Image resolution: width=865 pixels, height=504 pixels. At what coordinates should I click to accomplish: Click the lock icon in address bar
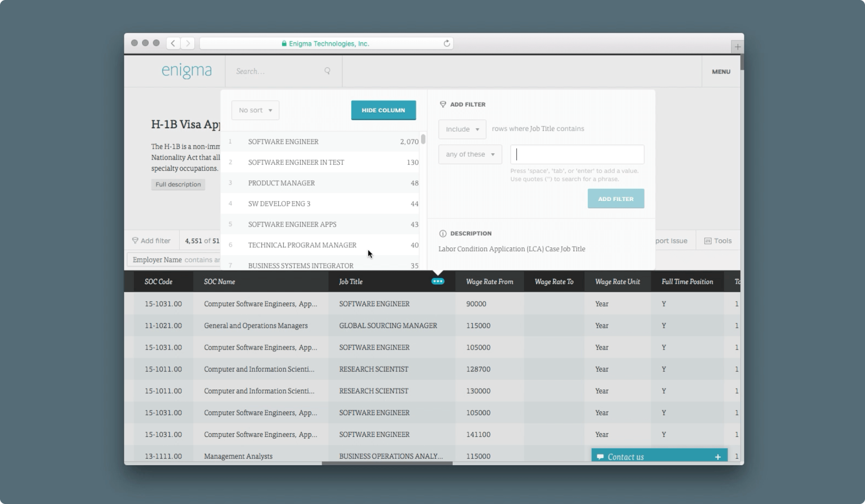284,43
